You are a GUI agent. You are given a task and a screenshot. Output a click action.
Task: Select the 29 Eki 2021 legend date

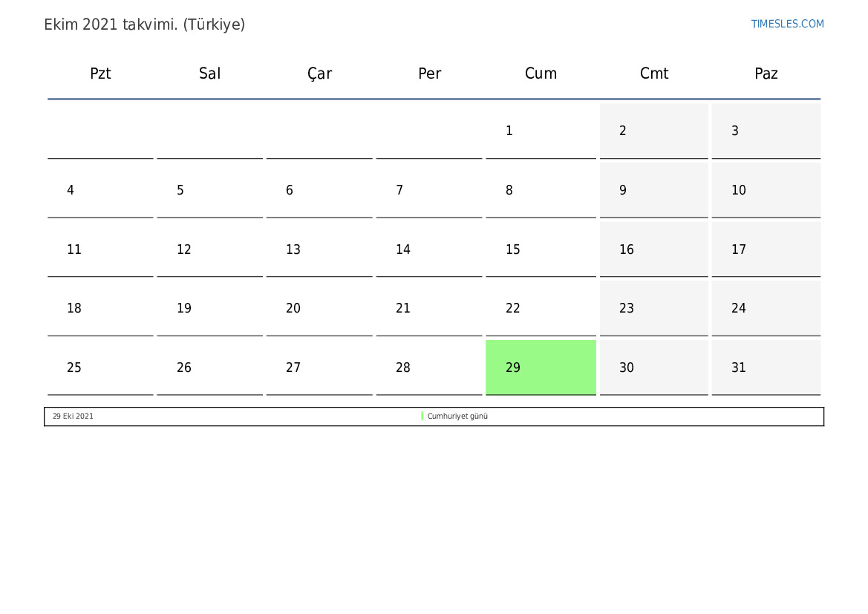point(73,417)
